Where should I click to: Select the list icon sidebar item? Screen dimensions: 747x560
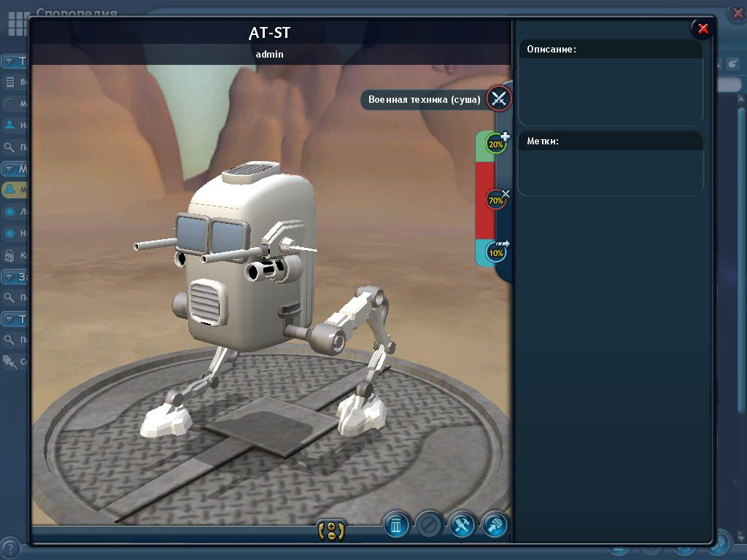pos(9,82)
